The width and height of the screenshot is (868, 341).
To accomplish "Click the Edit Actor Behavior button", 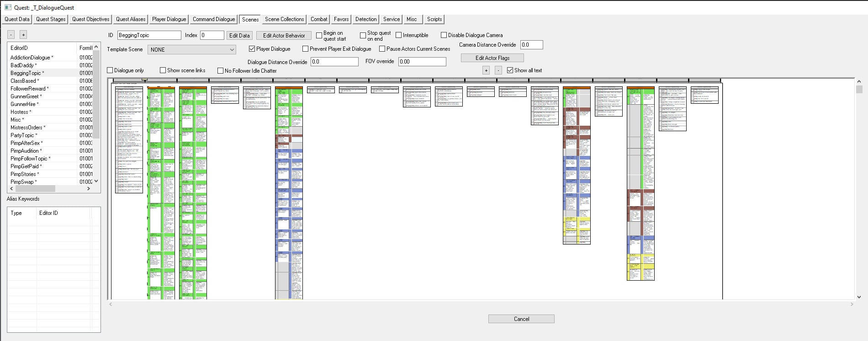I will tap(284, 35).
